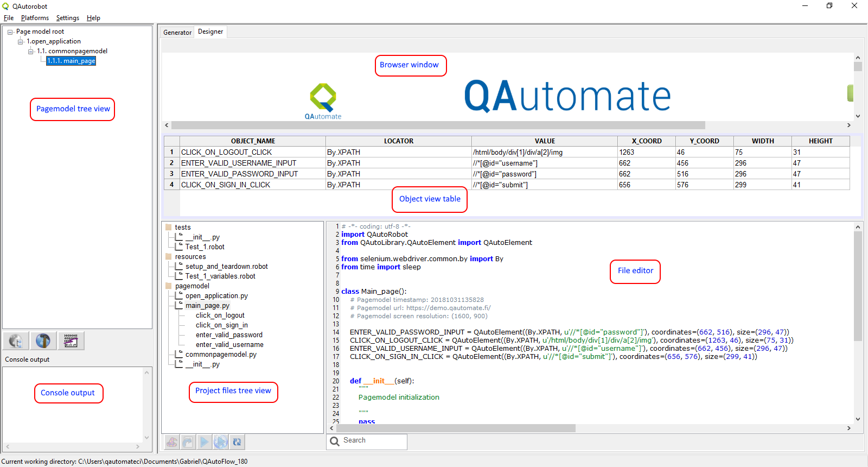Image resolution: width=868 pixels, height=467 pixels.
Task: Collapse the 1.open_application tree node
Action: [x=21, y=42]
